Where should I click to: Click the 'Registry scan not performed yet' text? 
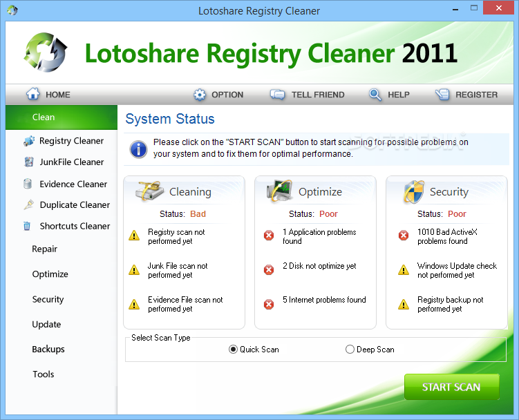tap(176, 236)
